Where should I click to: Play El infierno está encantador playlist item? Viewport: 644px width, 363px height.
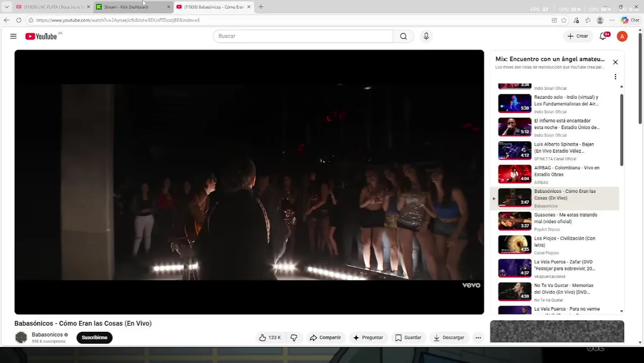point(554,127)
